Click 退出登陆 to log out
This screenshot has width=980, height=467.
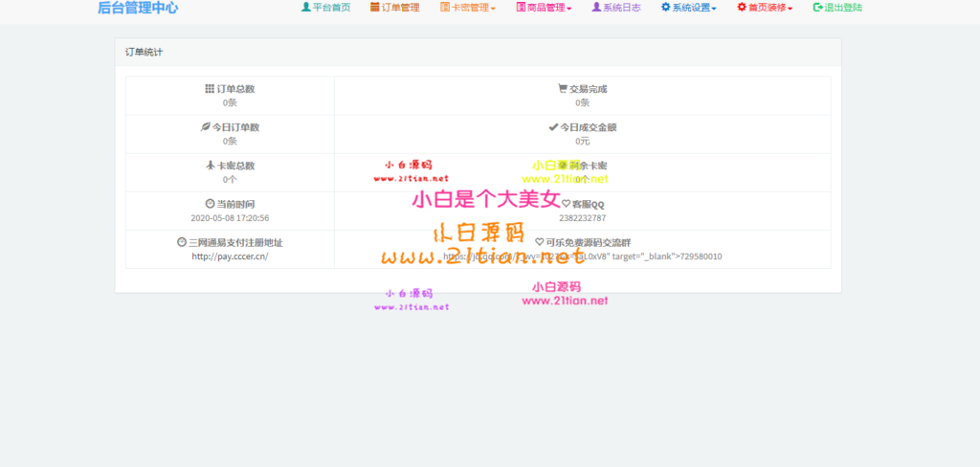(x=837, y=8)
